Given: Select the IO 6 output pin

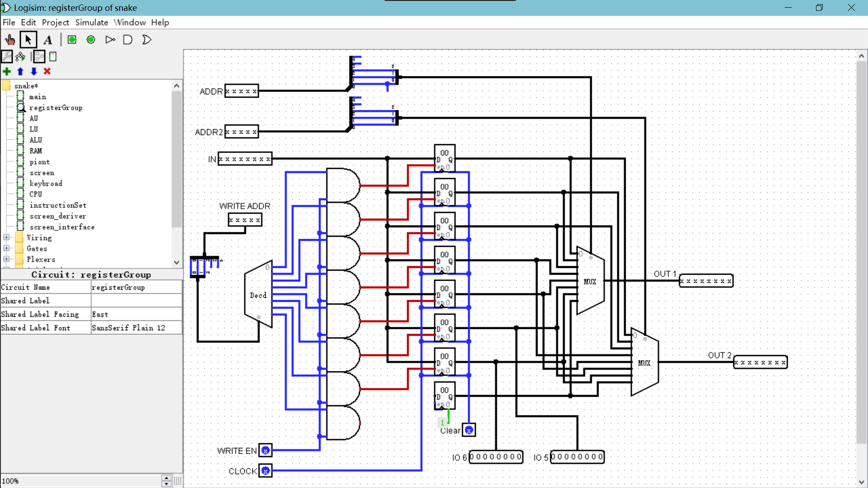Looking at the screenshot, I should point(496,457).
